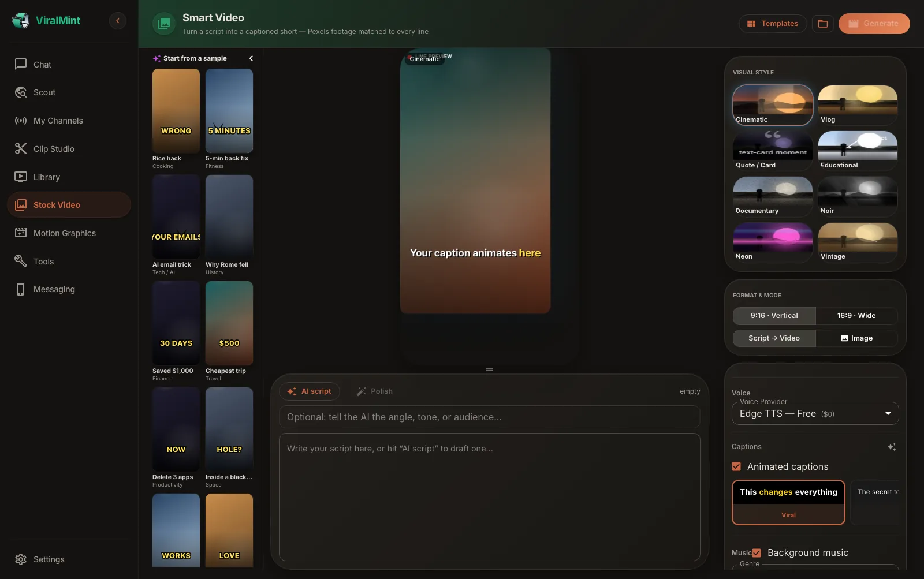Choose the Noir visual style

[858, 196]
